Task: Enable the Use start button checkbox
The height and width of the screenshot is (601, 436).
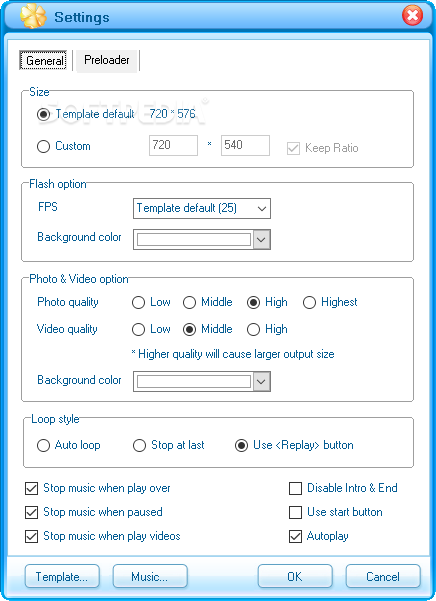Action: (x=295, y=512)
